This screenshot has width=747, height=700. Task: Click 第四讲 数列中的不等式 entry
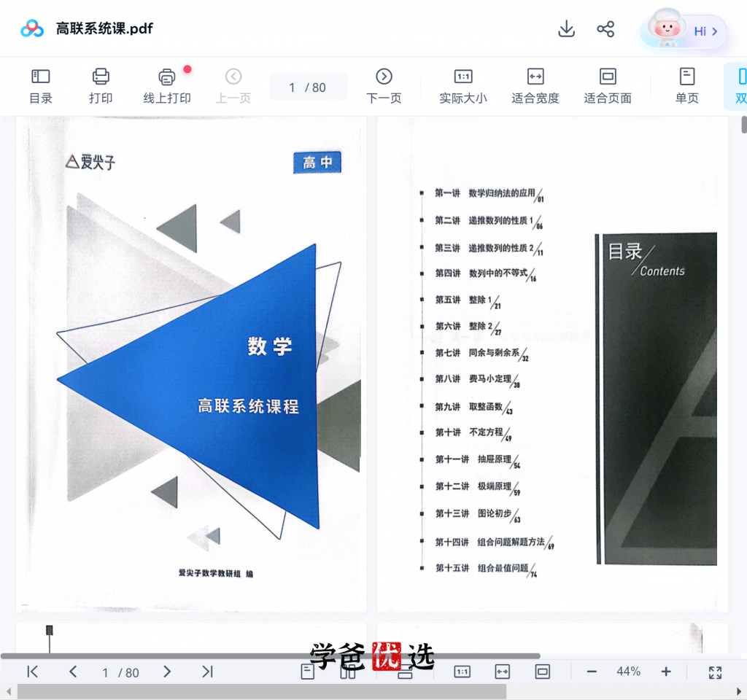(485, 274)
